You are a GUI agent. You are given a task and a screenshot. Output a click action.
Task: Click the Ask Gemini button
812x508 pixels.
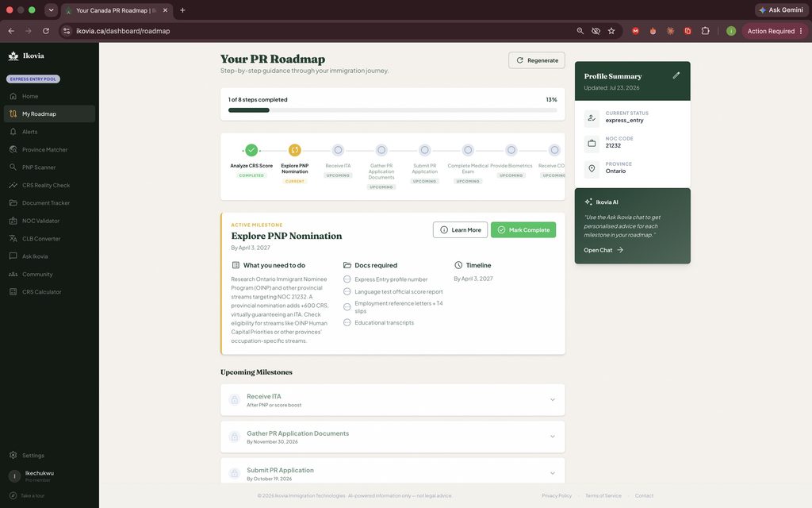pos(781,10)
